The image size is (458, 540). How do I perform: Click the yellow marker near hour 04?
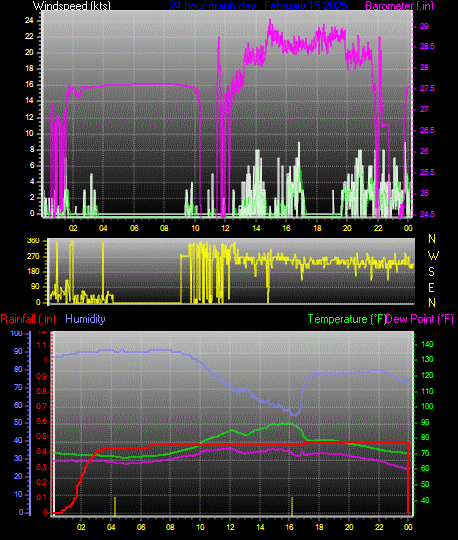click(x=115, y=506)
